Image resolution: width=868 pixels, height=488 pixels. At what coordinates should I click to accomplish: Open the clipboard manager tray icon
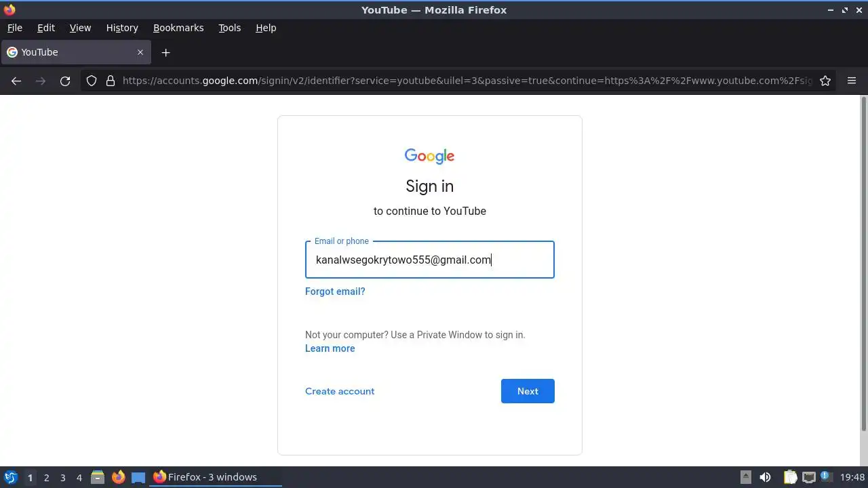click(790, 477)
